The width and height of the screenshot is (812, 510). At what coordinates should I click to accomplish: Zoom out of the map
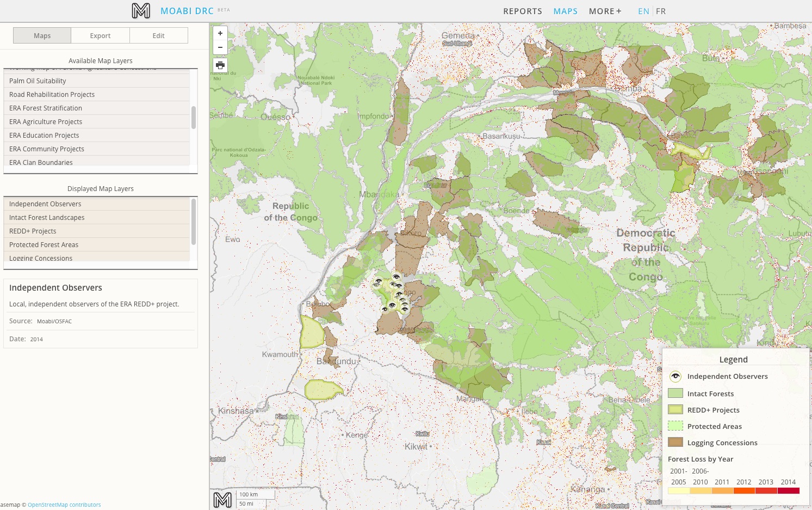pyautogui.click(x=220, y=47)
